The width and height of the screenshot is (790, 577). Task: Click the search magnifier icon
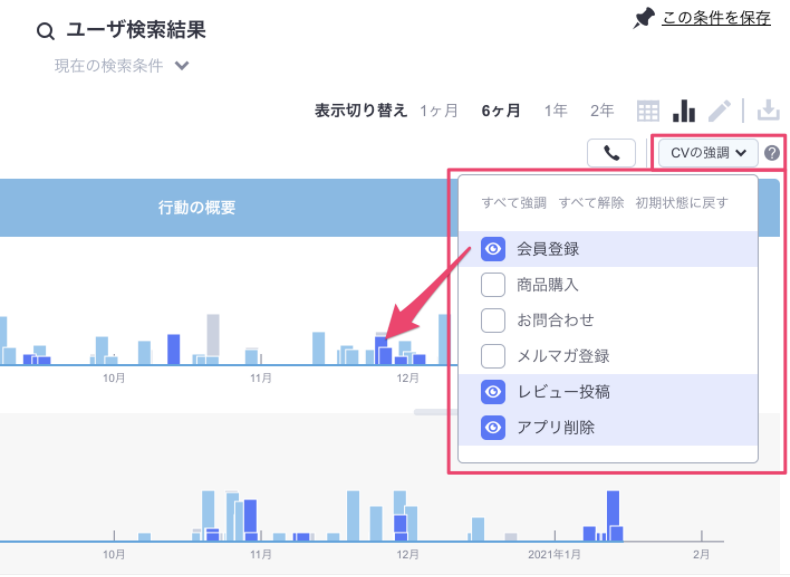pos(45,32)
